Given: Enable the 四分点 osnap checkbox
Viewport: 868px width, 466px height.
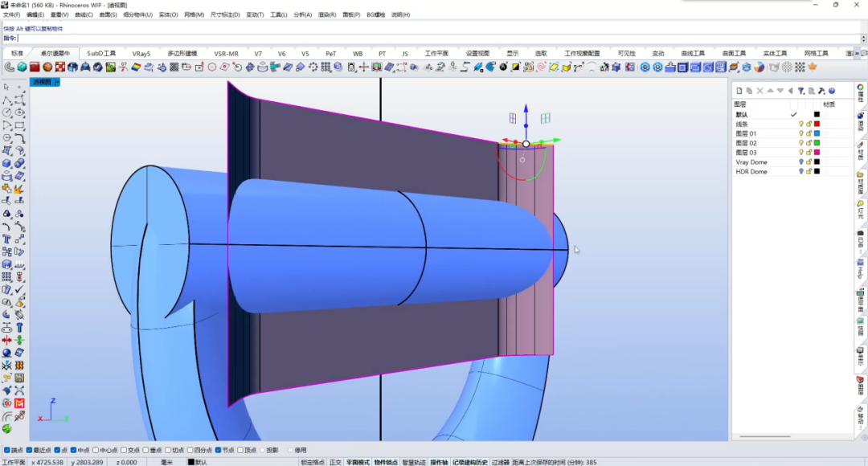Looking at the screenshot, I should click(190, 451).
